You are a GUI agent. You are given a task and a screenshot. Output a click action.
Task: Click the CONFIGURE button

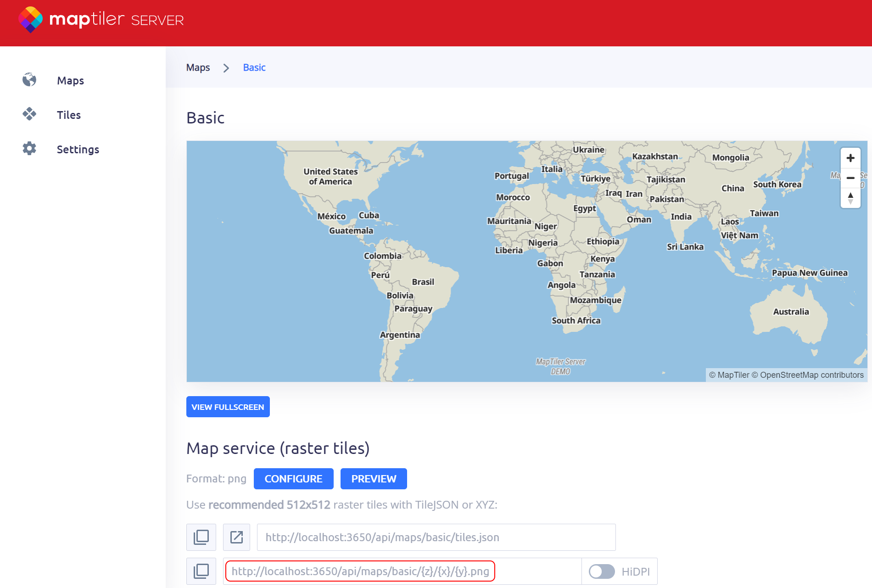[x=294, y=479]
